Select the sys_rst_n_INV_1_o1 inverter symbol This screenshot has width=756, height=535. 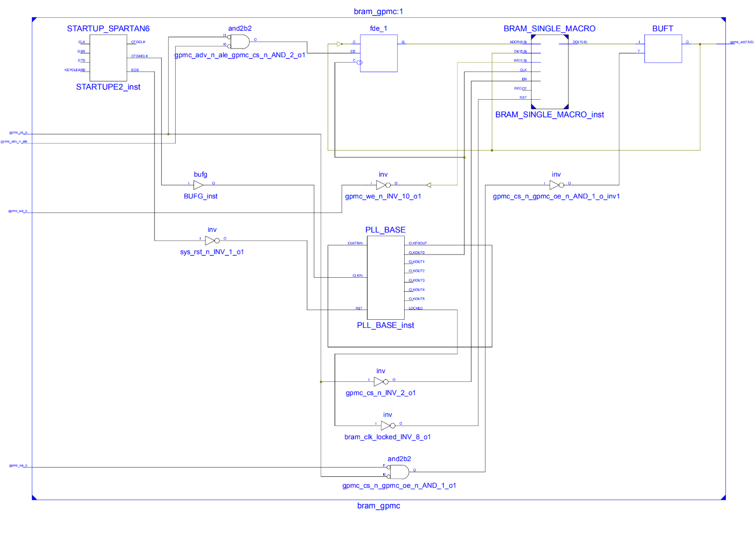tap(211, 239)
